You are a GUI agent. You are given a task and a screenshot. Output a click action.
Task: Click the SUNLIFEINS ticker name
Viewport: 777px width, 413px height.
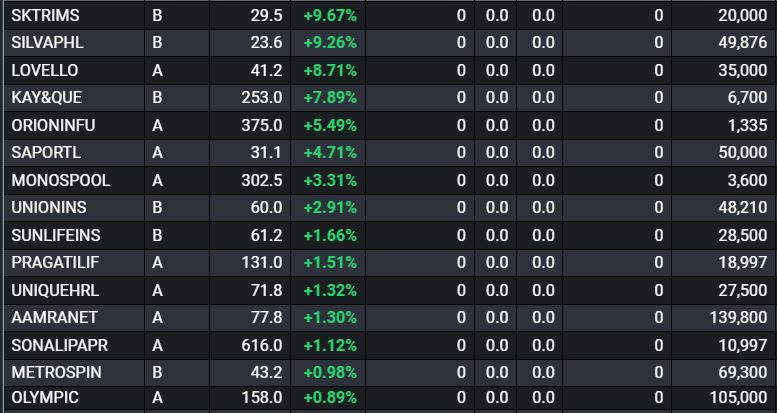pos(56,235)
